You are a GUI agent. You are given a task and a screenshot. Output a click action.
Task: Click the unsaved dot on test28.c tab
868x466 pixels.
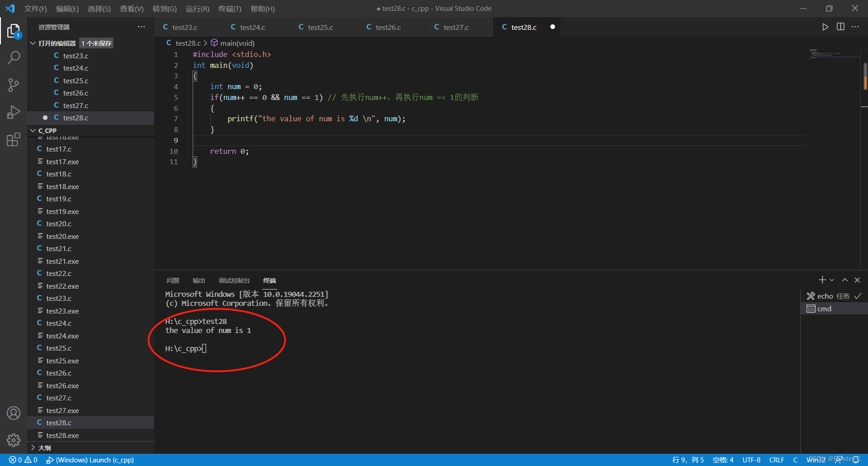552,27
